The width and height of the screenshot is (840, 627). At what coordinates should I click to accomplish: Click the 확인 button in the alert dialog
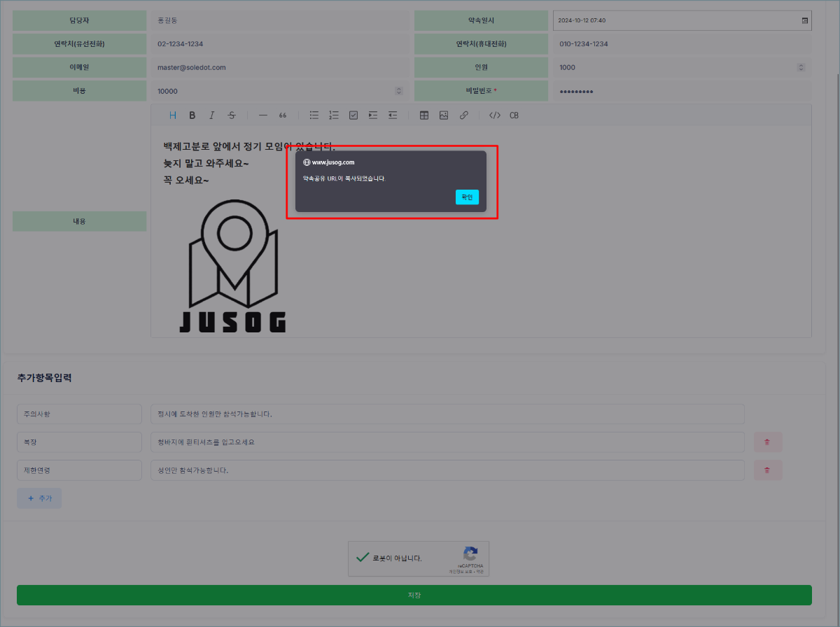pyautogui.click(x=467, y=197)
